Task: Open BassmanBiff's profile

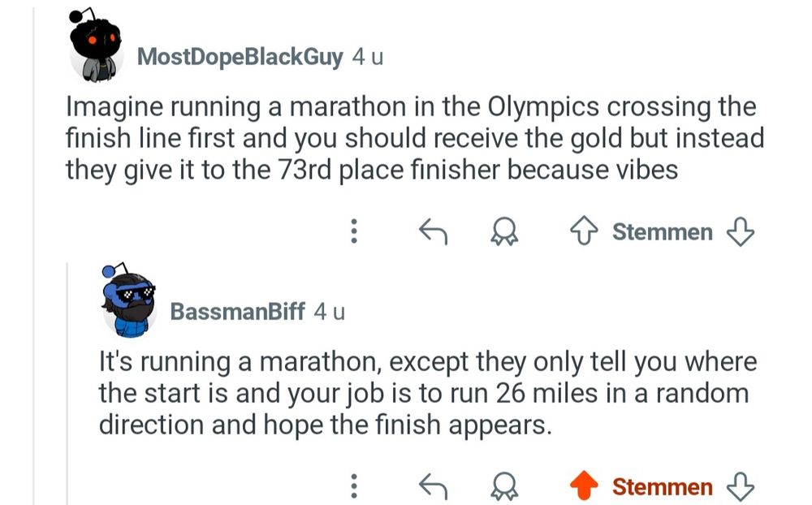Action: pyautogui.click(x=239, y=311)
